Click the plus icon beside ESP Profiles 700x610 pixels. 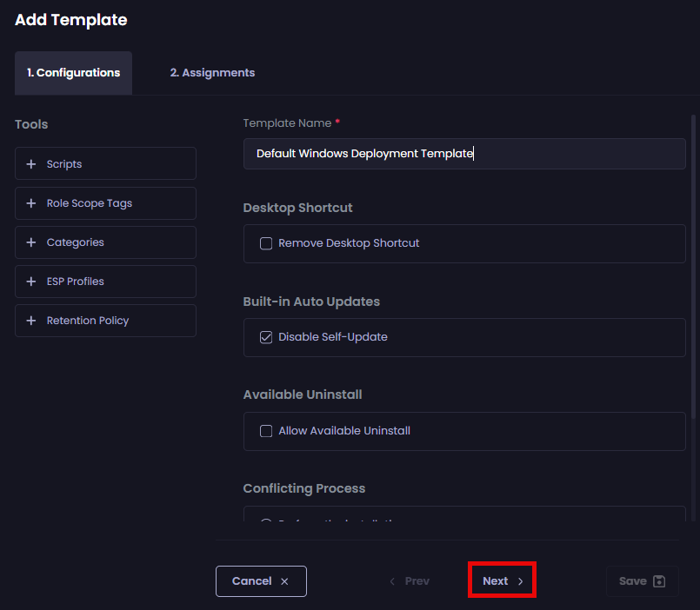[31, 282]
